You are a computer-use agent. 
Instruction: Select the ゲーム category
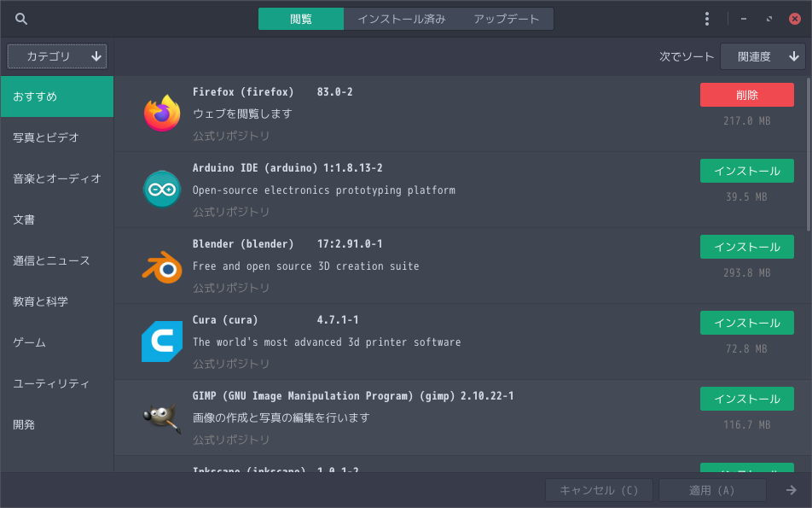click(57, 342)
